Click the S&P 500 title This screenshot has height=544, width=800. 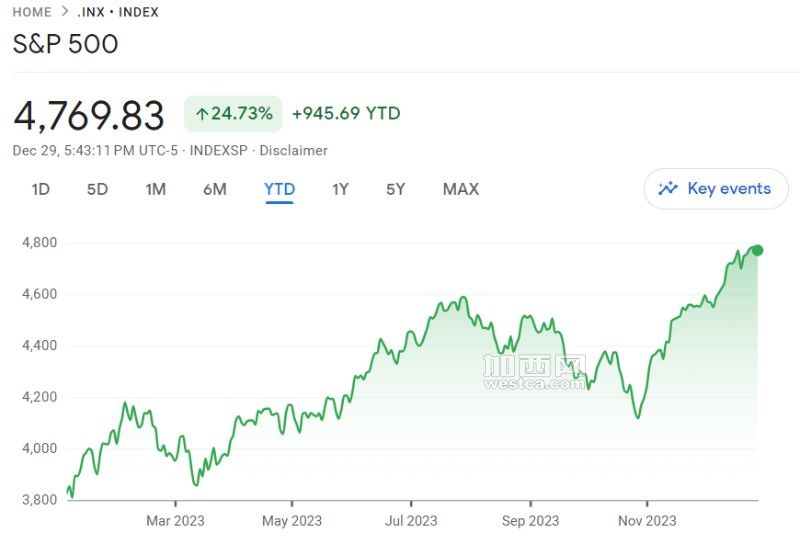[65, 44]
